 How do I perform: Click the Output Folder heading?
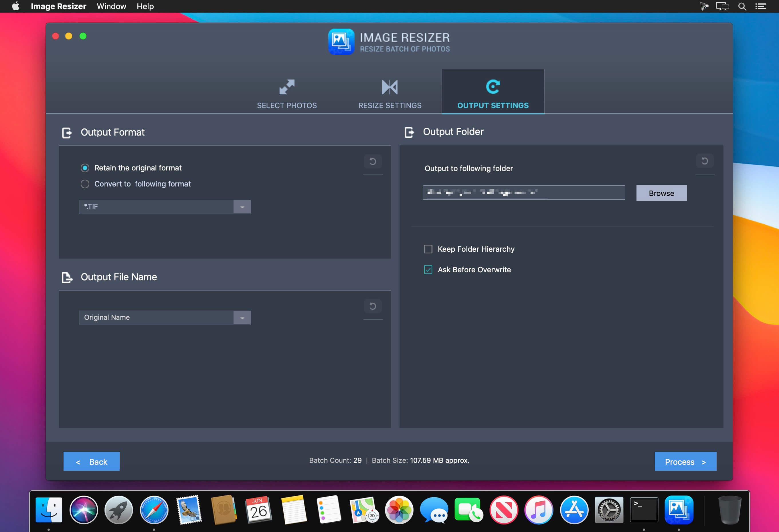453,132
